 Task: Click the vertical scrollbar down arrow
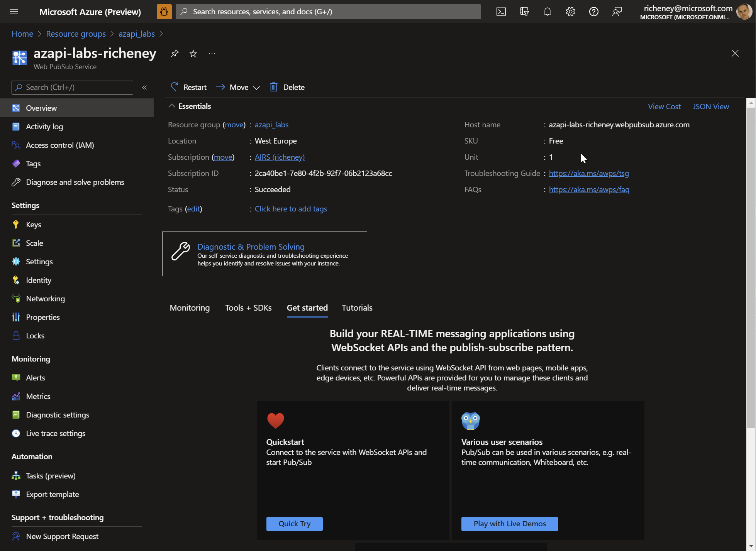(x=751, y=546)
